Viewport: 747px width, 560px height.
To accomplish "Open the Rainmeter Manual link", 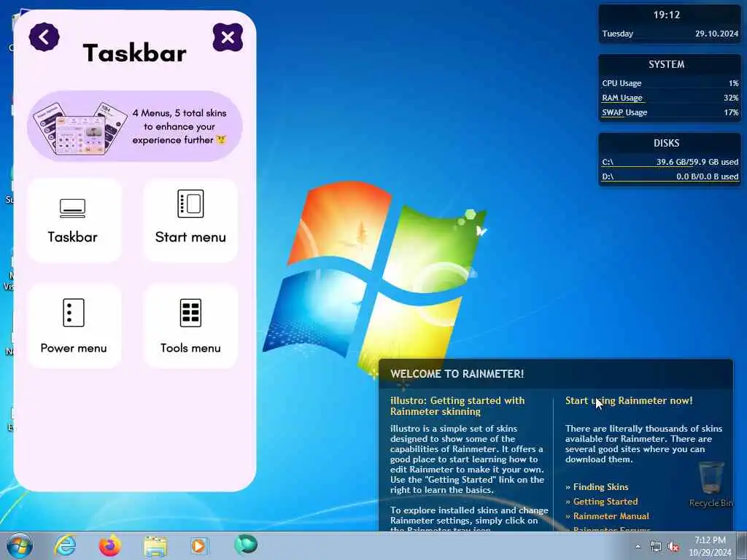I will [611, 516].
